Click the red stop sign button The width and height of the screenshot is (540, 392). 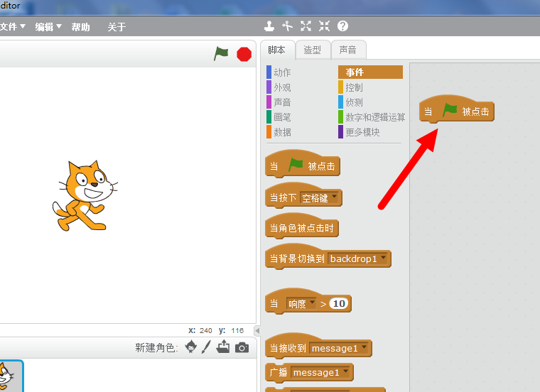[x=244, y=55]
